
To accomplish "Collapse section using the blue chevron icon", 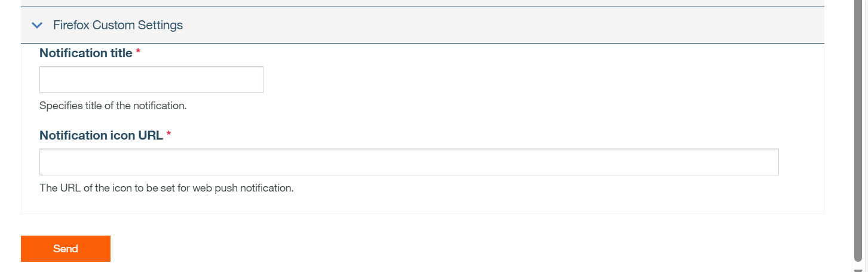I will coord(37,25).
